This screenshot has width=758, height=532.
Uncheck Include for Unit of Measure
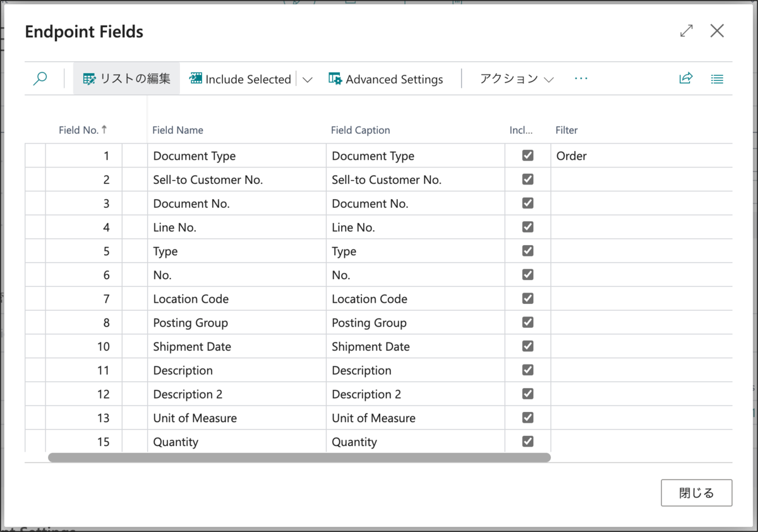coord(528,418)
